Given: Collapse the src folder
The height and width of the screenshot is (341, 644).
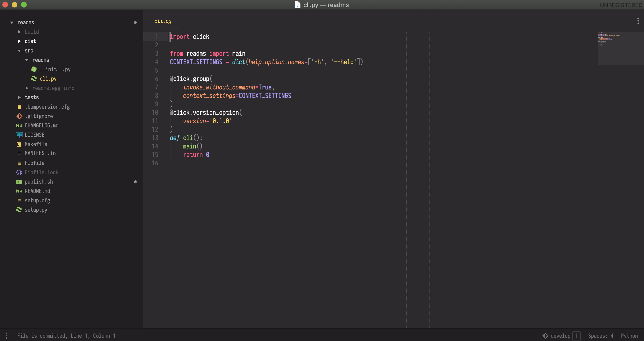Looking at the screenshot, I should 19,51.
